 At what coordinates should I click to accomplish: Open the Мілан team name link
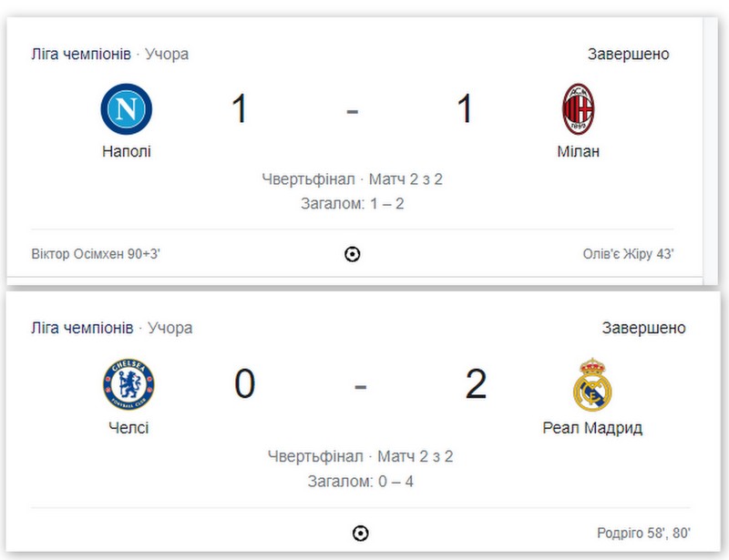click(x=579, y=151)
